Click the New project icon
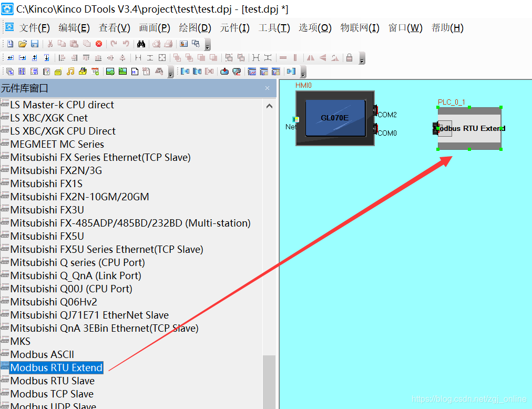Viewport: 532px width, 409px height. pos(10,44)
